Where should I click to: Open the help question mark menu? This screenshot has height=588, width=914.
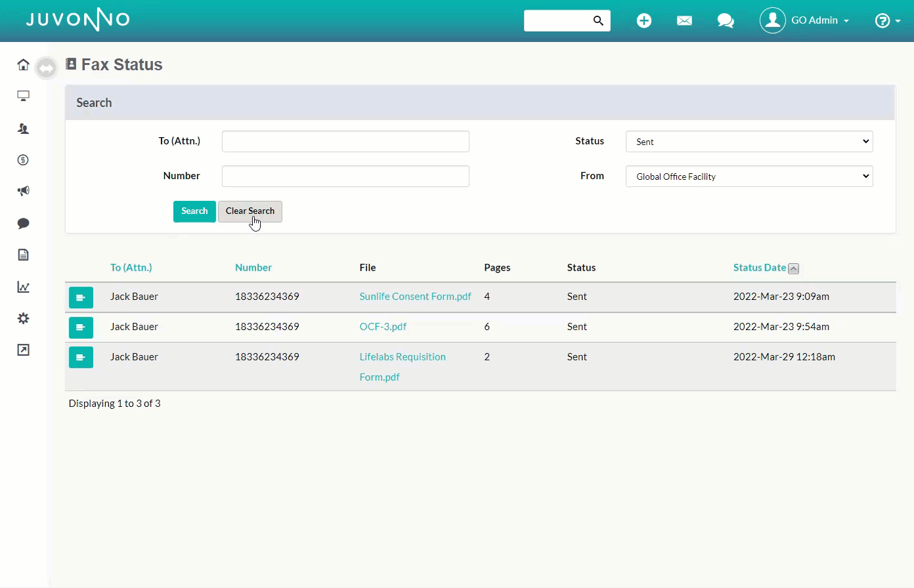[x=887, y=21]
